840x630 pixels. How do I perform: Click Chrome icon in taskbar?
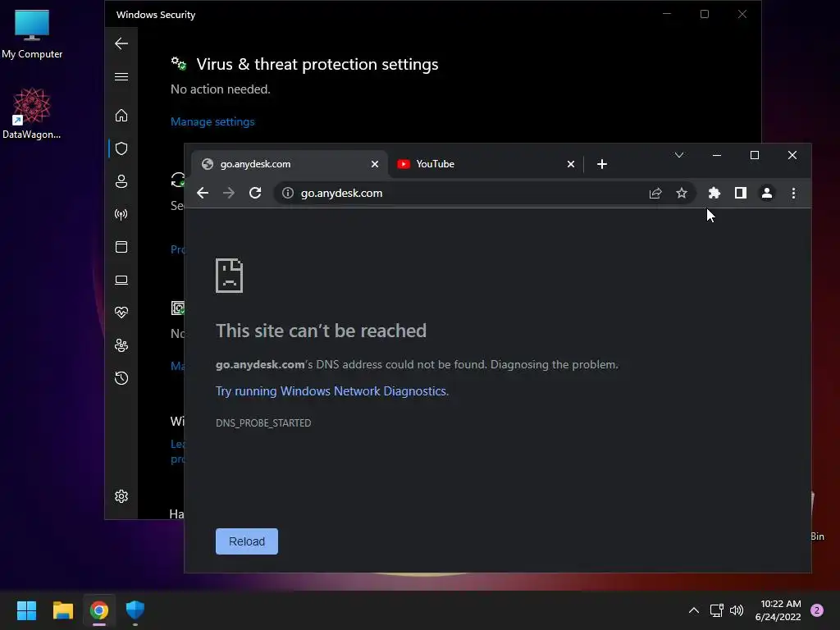[x=99, y=610]
